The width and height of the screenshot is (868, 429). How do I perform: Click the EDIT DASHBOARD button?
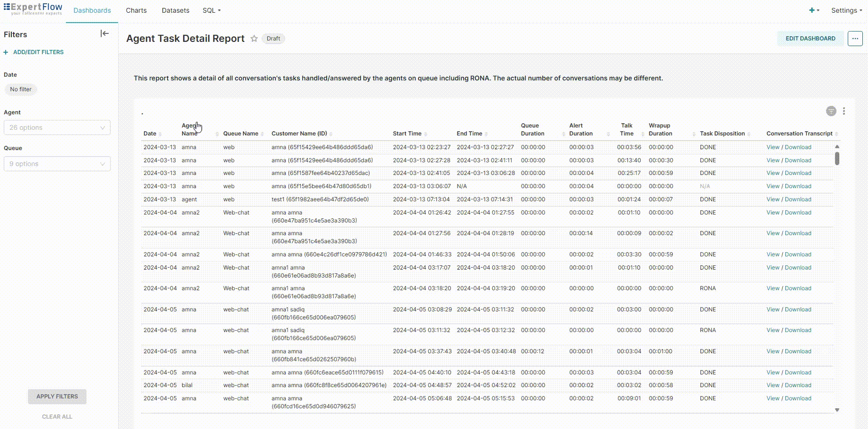(x=810, y=39)
